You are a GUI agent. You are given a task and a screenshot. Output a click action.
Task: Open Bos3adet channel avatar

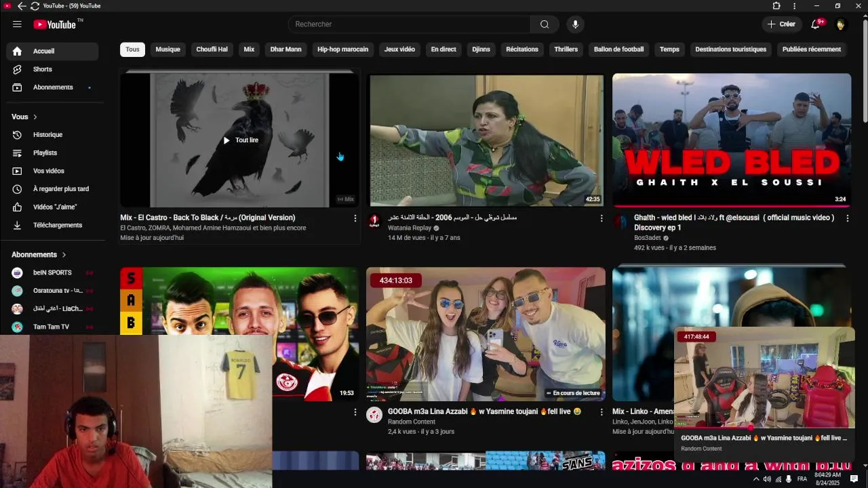[620, 221]
